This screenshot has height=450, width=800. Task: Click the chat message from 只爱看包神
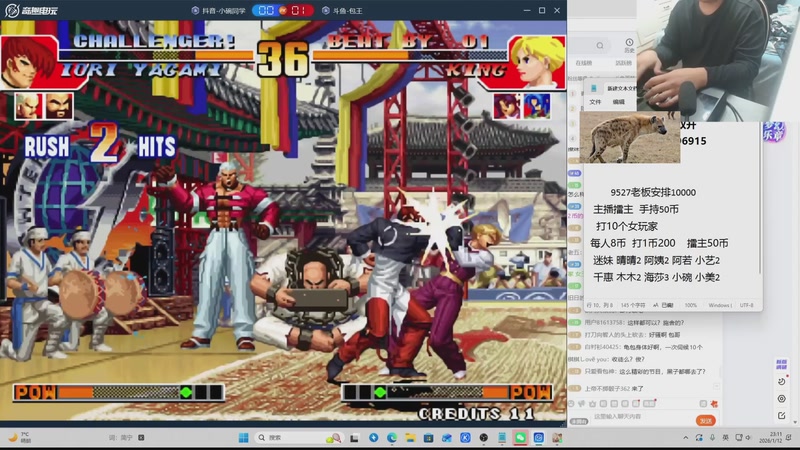click(645, 371)
